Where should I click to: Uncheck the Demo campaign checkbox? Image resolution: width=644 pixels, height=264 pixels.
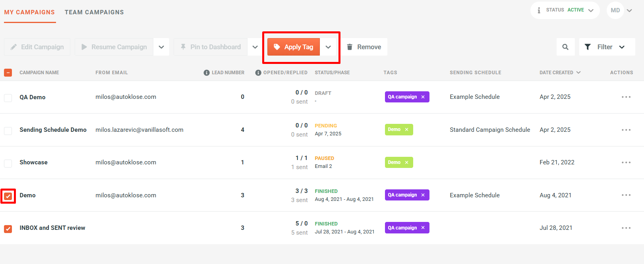point(8,196)
